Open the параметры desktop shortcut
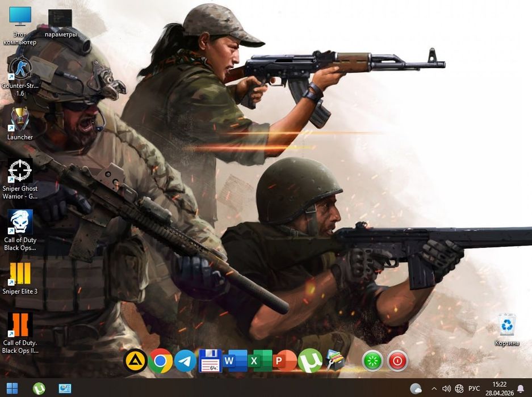Image resolution: width=532 pixels, height=397 pixels. 60,23
